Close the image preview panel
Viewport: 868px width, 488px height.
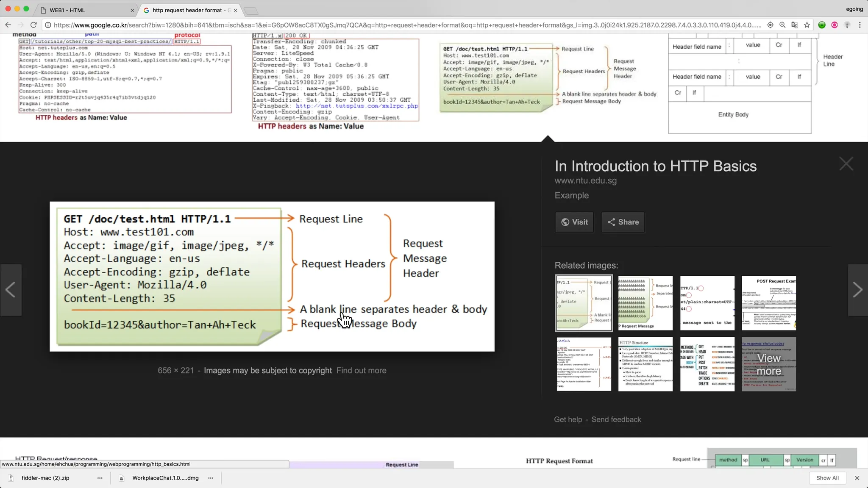[846, 164]
